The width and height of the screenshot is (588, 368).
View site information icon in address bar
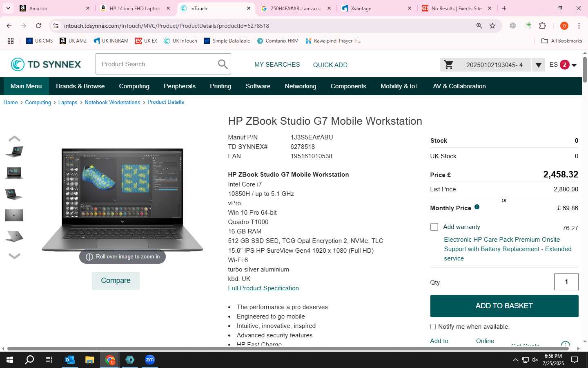(56, 26)
